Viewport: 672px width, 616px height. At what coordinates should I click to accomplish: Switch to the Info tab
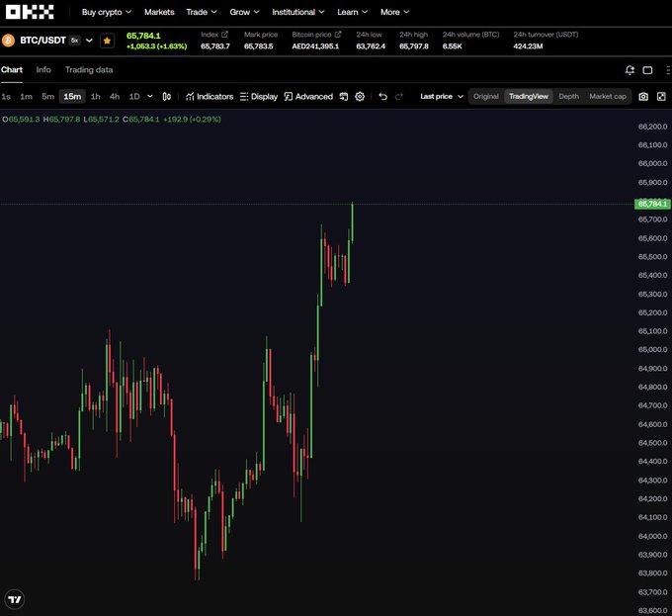point(43,70)
